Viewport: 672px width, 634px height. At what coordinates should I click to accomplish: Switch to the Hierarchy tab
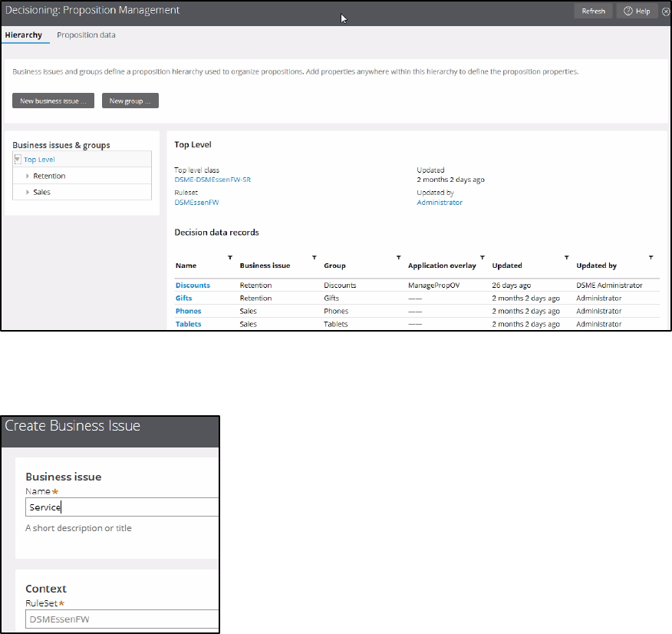(x=24, y=35)
